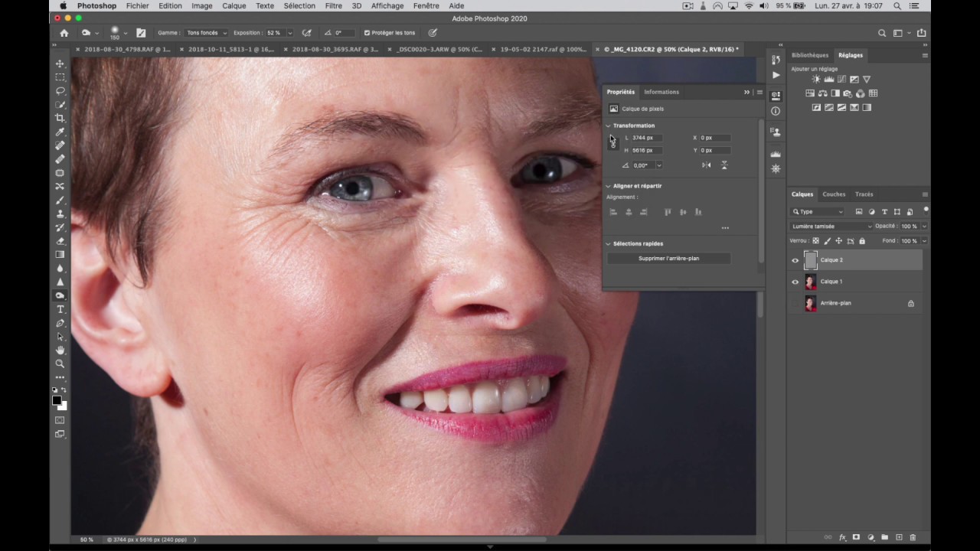Select the Type tool
This screenshot has height=551, width=980.
tap(60, 309)
